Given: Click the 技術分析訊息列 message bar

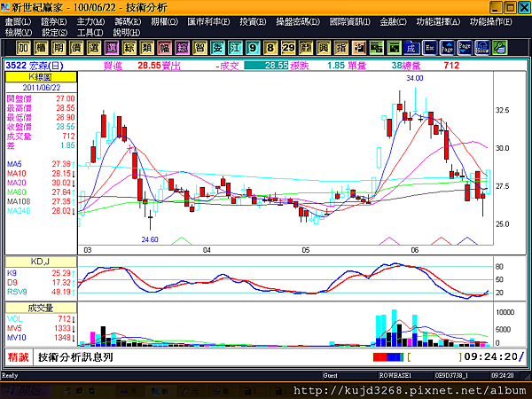Looking at the screenshot, I should point(75,357).
